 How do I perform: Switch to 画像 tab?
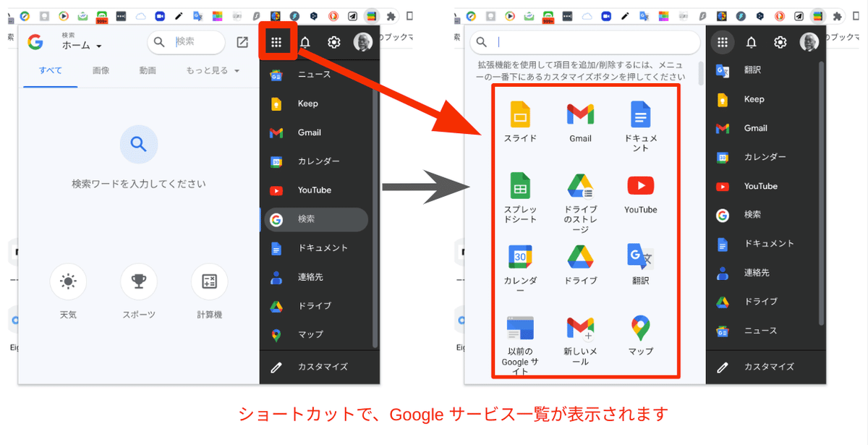(x=101, y=70)
